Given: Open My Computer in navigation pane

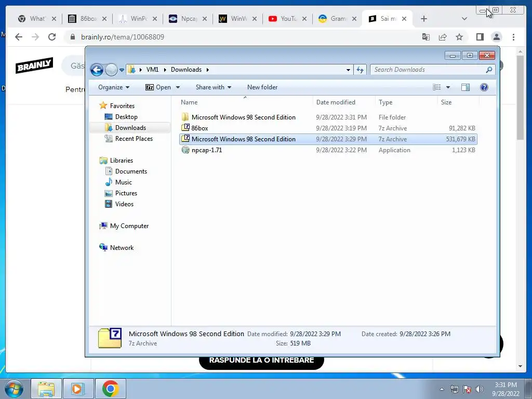Looking at the screenshot, I should 129,226.
